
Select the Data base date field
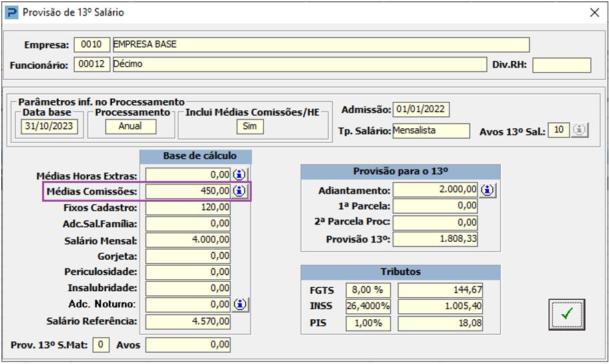49,126
